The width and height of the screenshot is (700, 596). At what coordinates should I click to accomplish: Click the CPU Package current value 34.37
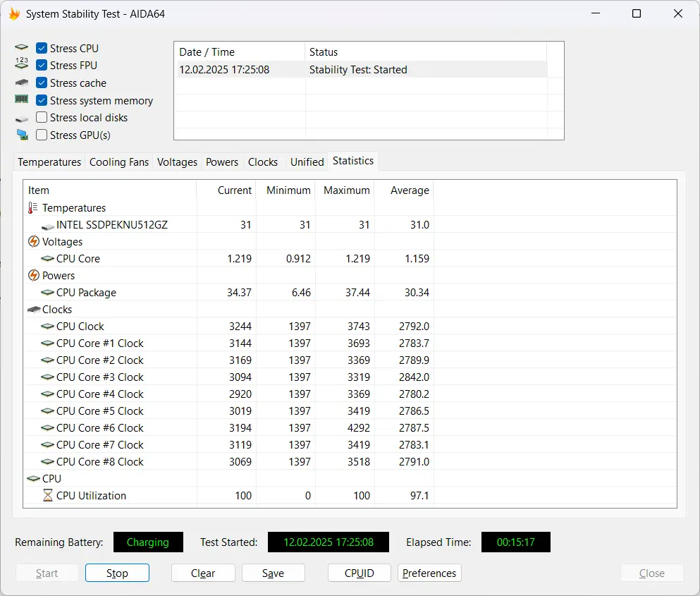point(239,293)
